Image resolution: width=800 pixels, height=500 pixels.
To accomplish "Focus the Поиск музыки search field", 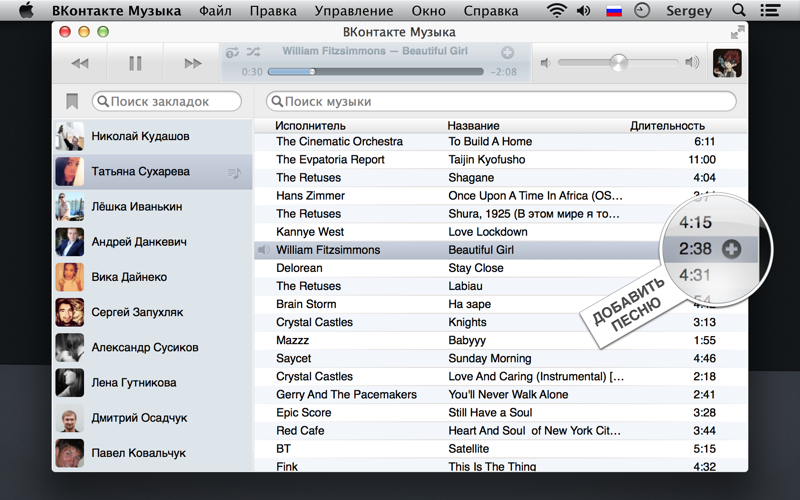I will (x=501, y=101).
